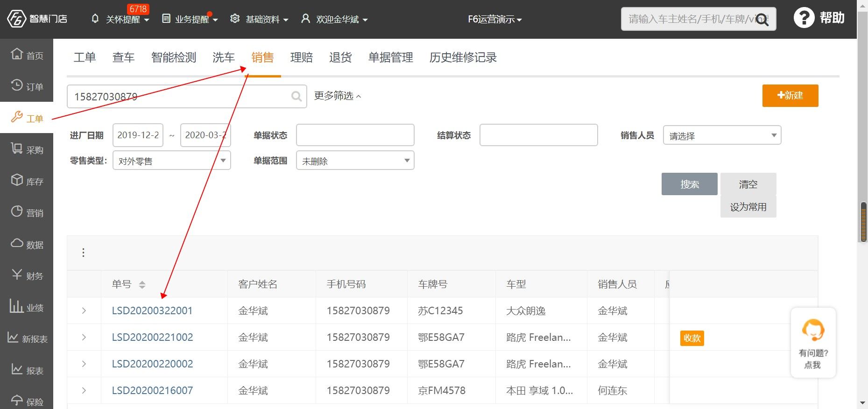Image resolution: width=868 pixels, height=409 pixels.
Task: Open the 销售人员 请选择 dropdown
Action: [722, 135]
